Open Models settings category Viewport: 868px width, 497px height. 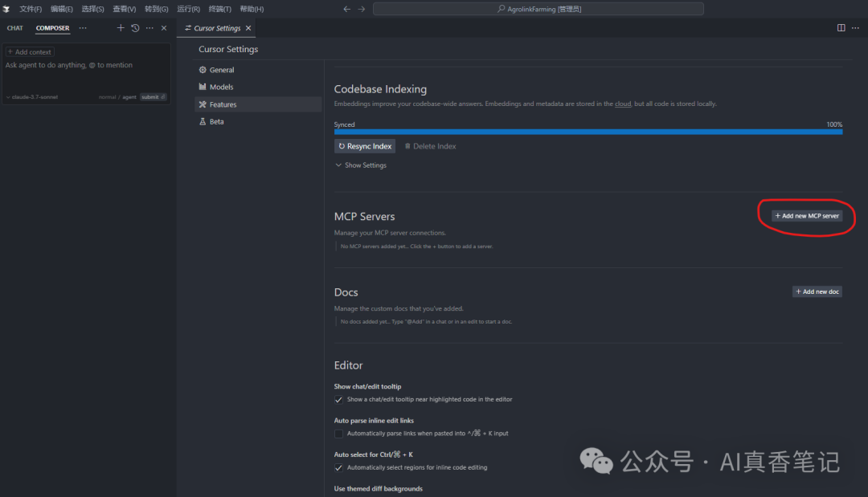click(258, 88)
